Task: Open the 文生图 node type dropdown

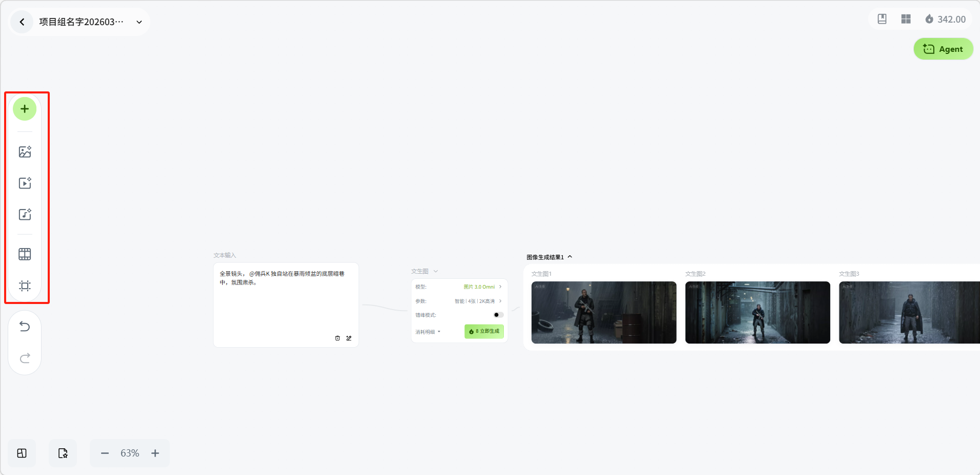Action: point(436,271)
